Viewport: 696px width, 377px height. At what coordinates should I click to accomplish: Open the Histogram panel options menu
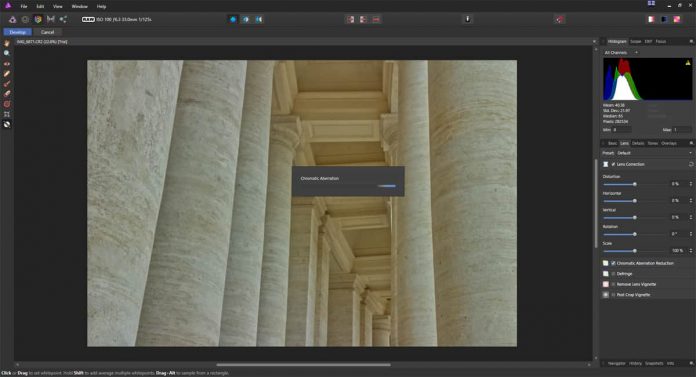click(x=691, y=41)
